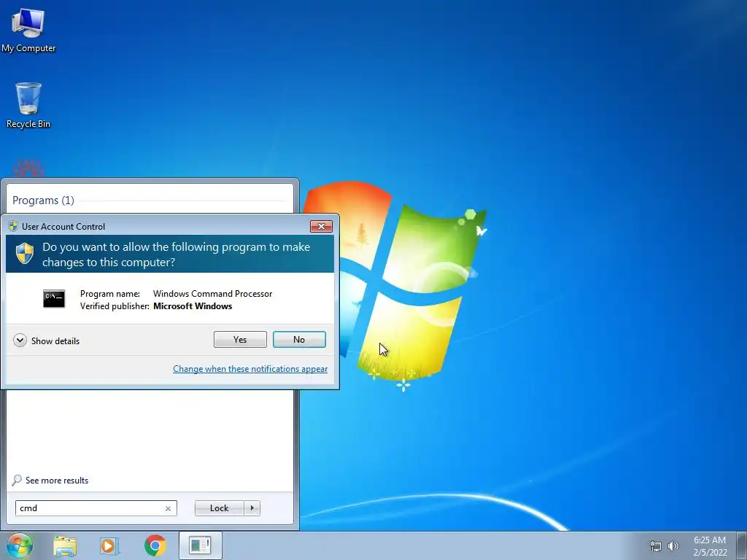The width and height of the screenshot is (747, 560).
Task: Select the Recycle Bin desktop icon
Action: click(28, 105)
